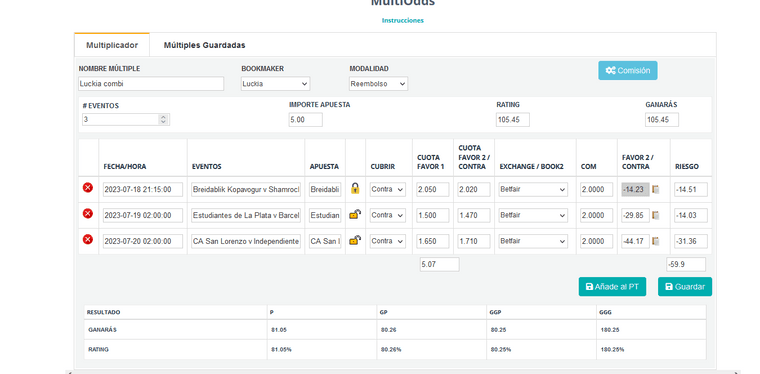Click Cuota Contra field 2.020
Screen dimensions: 760x374
(x=474, y=189)
